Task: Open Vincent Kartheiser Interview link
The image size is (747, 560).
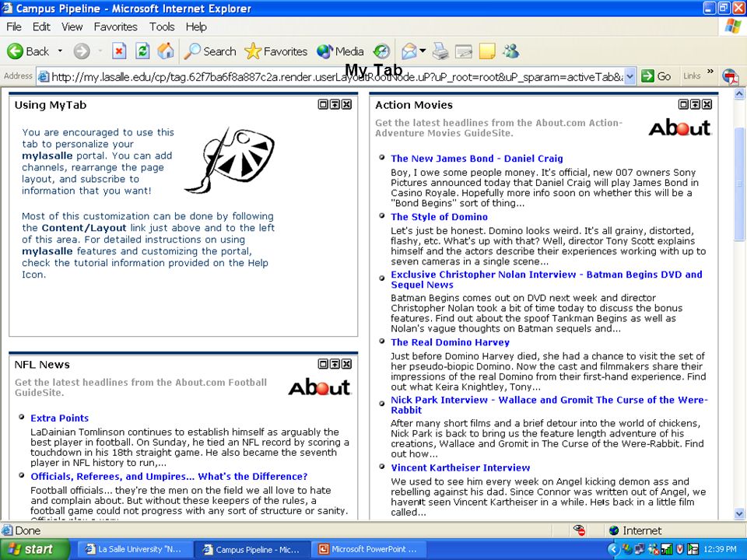Action: point(460,467)
